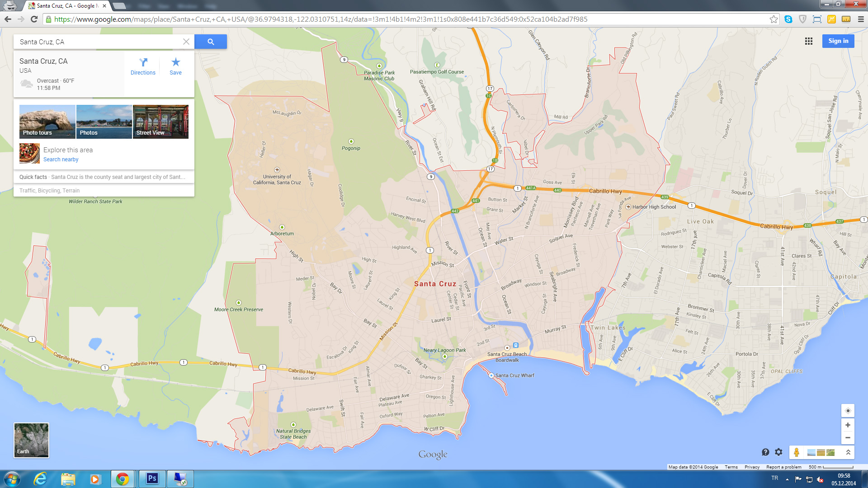Open the help and feedback icon
The width and height of the screenshot is (868, 488).
(765, 452)
